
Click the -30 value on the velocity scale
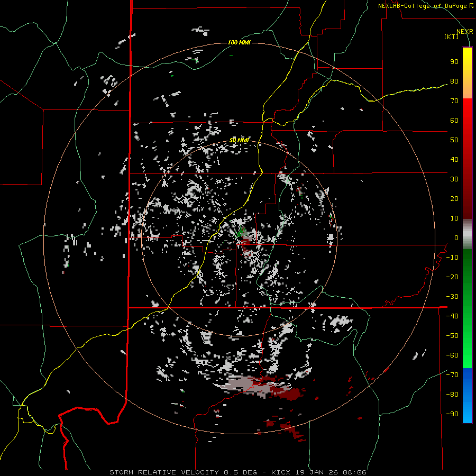452,297
